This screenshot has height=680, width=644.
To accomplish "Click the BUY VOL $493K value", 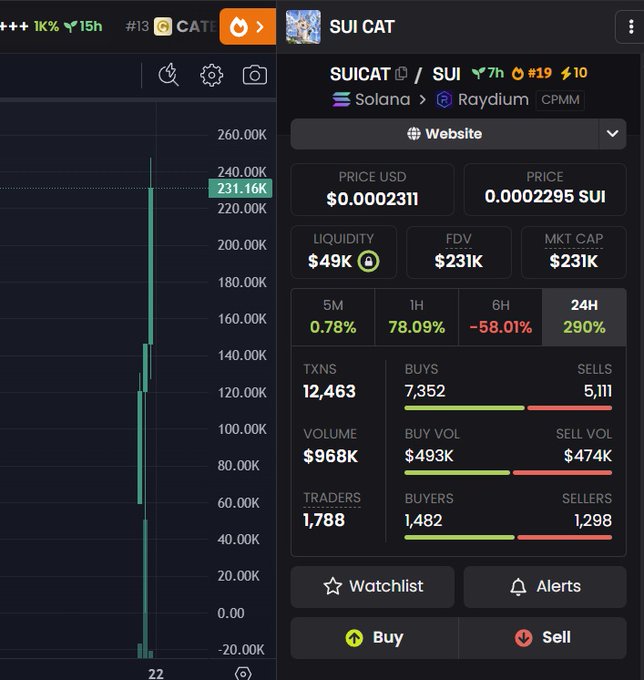I will (429, 456).
